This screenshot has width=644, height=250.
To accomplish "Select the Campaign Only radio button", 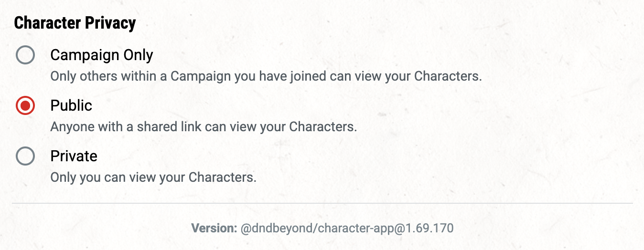I will click(x=25, y=55).
